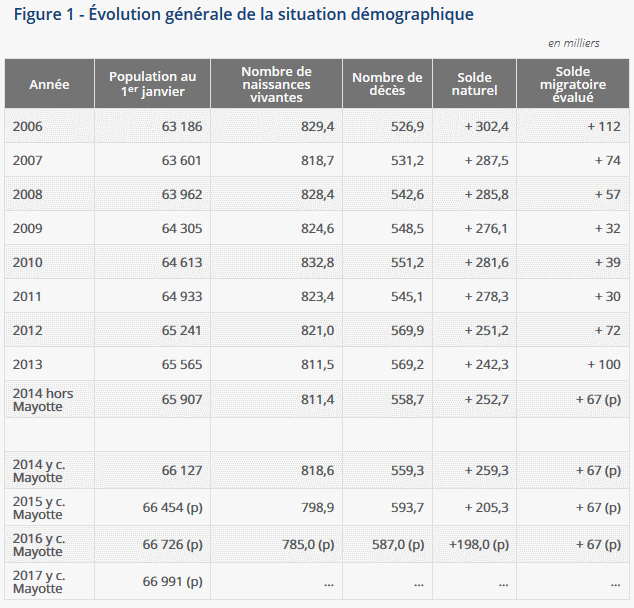Screen dimensions: 634x608
Task: Click migration balance + 39
Action: tap(608, 262)
